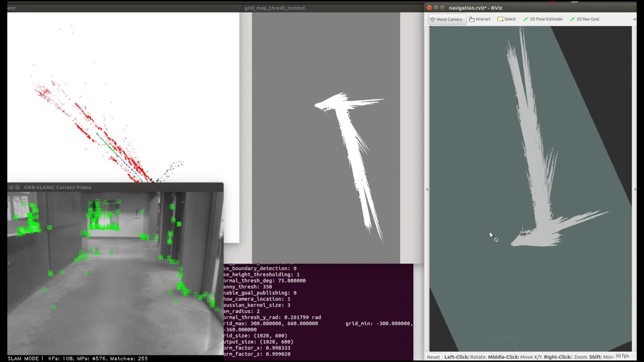Click the factor_z: 0.999020 terminal line
Viewport: 644px width, 362px height.
click(257, 354)
